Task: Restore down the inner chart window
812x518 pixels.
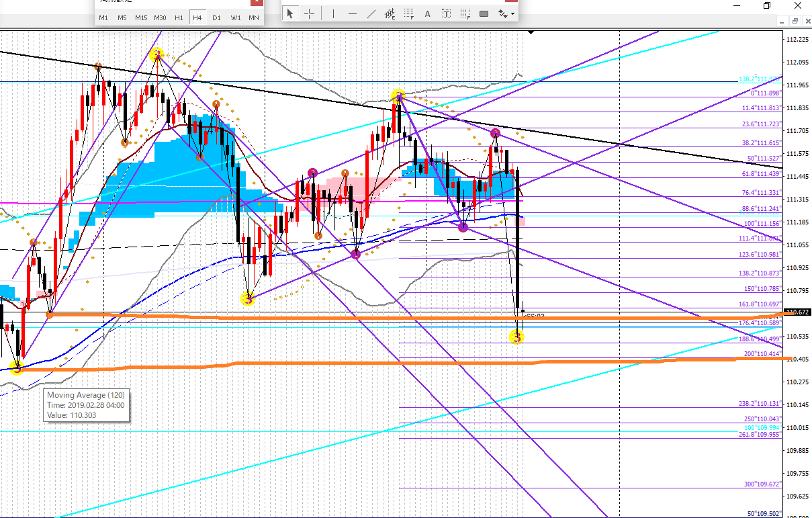Action: point(791,22)
